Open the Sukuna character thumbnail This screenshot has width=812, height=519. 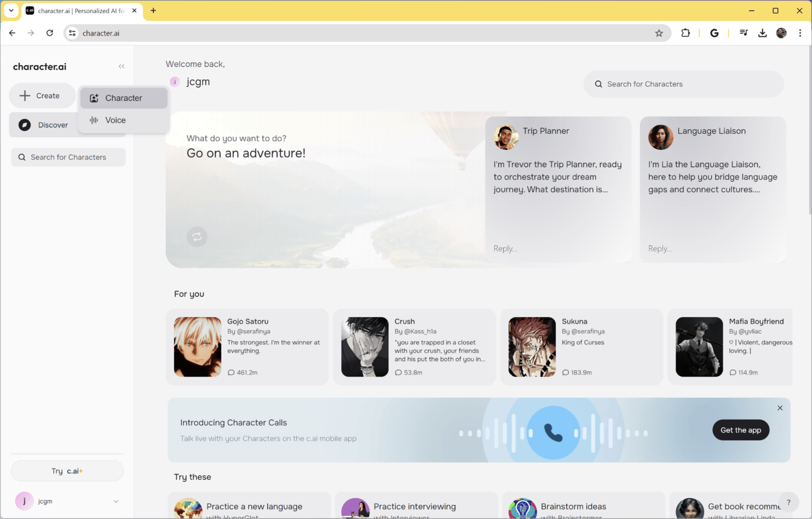532,347
